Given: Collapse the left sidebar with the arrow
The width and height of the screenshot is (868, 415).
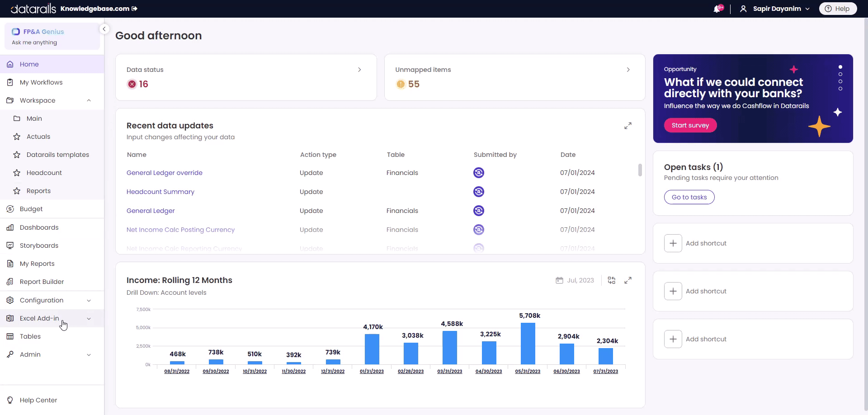Looking at the screenshot, I should tap(104, 29).
